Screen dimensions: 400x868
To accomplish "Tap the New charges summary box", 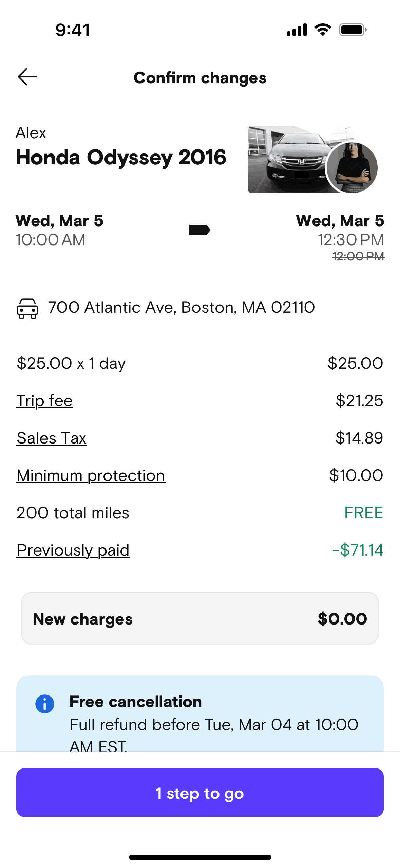I will pos(200,618).
